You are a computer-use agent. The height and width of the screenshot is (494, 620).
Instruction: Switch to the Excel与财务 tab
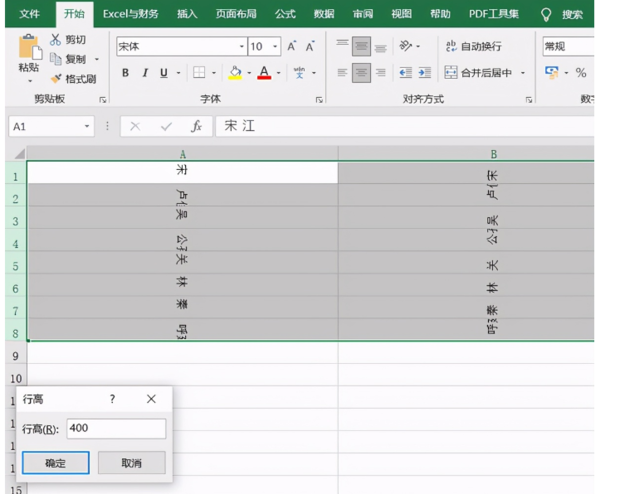click(130, 14)
